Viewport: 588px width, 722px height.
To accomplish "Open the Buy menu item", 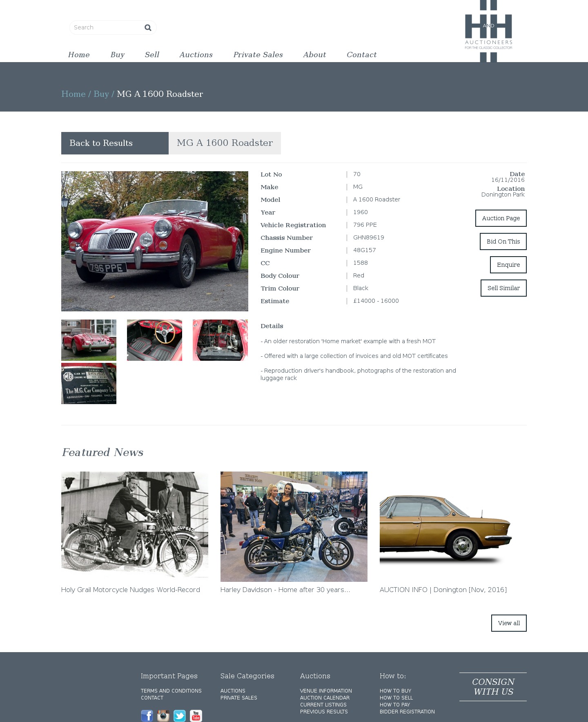I will (118, 55).
